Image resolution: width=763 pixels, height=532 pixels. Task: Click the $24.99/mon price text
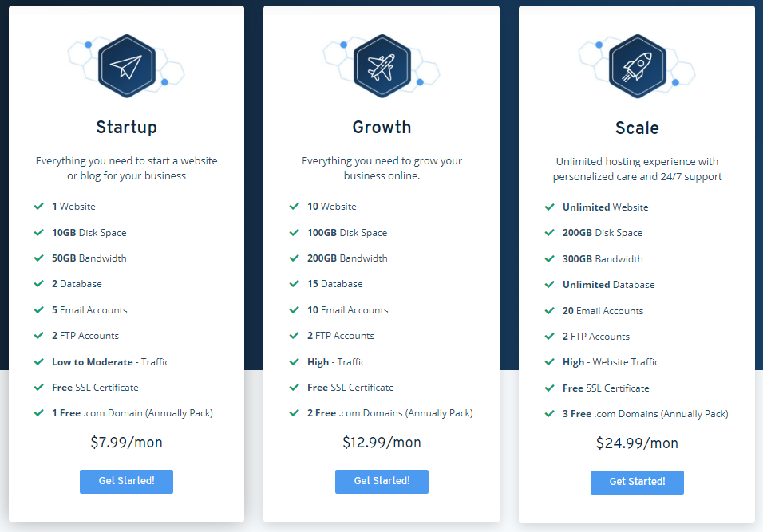click(x=638, y=443)
